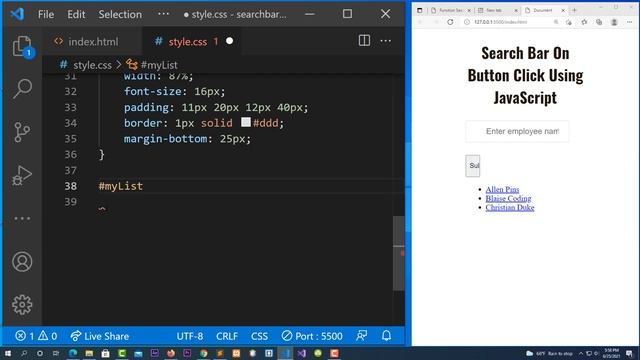Open a new browser tab
Viewport: 640px width, 360px height.
click(x=574, y=10)
